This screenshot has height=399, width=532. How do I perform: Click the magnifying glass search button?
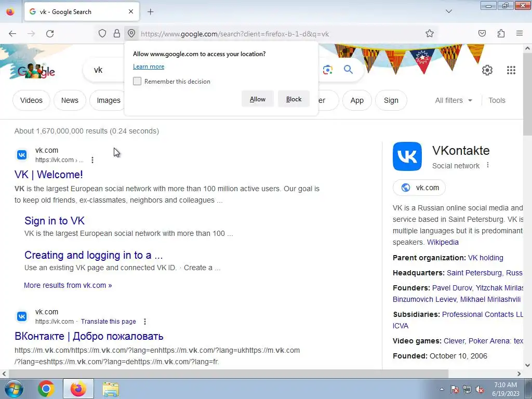pos(348,70)
